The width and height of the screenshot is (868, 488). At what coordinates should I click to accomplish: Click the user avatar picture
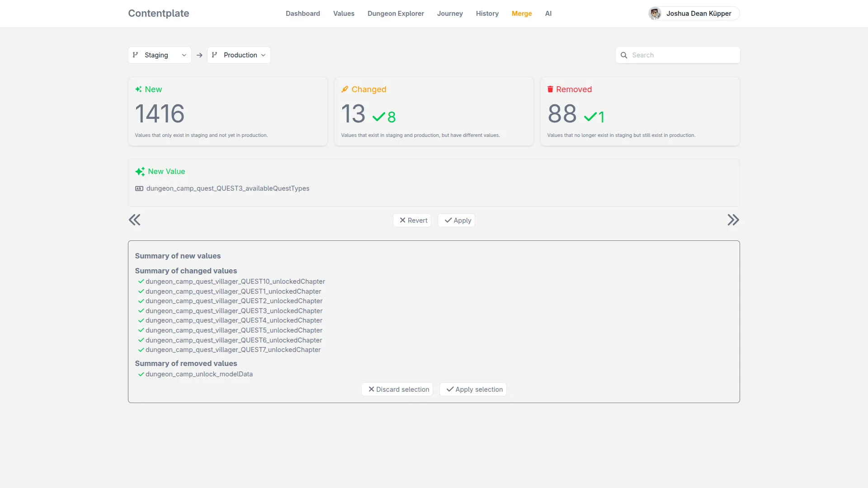point(655,14)
